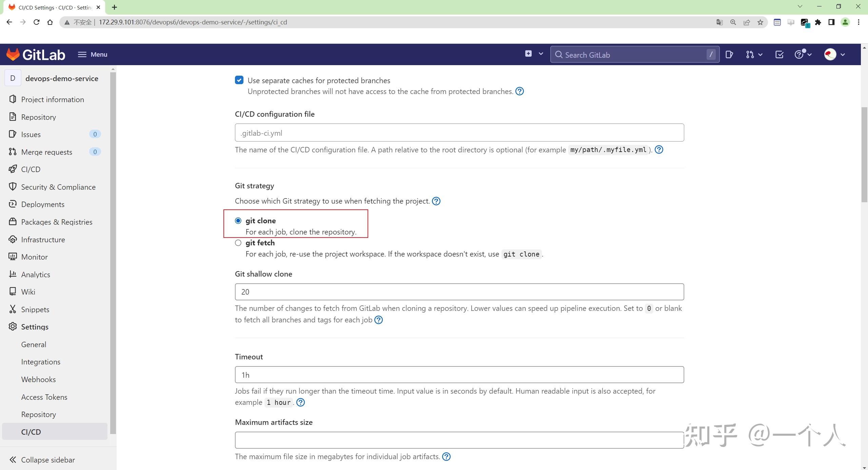Click the Snippets sidebar icon
The width and height of the screenshot is (868, 470).
pos(13,309)
